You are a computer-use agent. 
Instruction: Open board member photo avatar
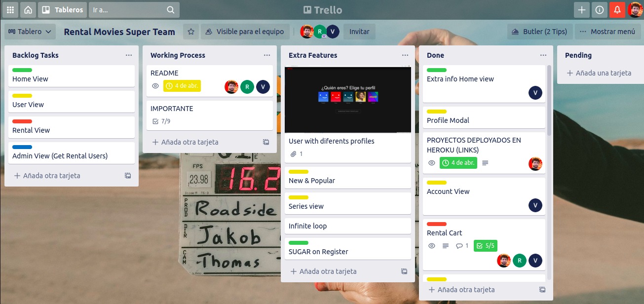pos(307,32)
